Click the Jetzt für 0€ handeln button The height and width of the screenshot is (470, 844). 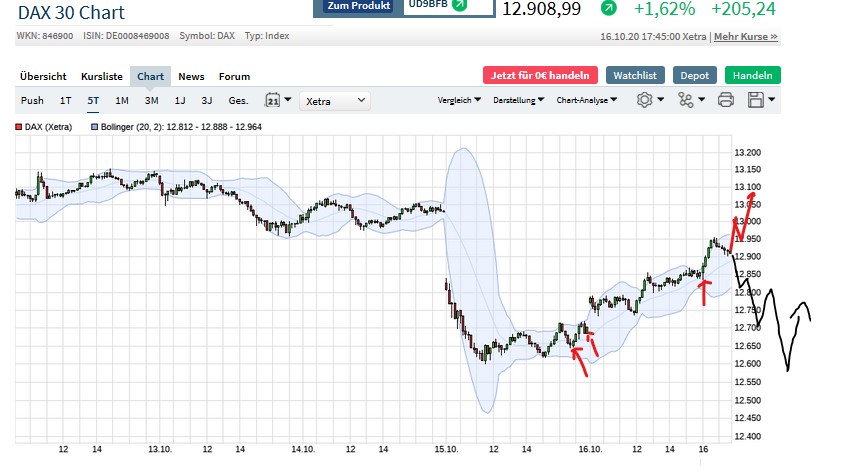coord(540,75)
